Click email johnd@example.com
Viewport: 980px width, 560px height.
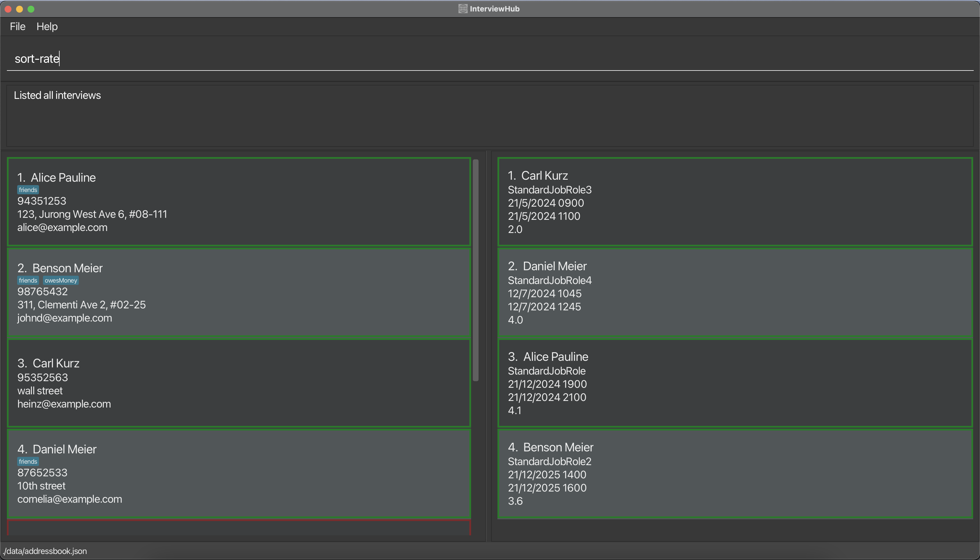tap(64, 318)
